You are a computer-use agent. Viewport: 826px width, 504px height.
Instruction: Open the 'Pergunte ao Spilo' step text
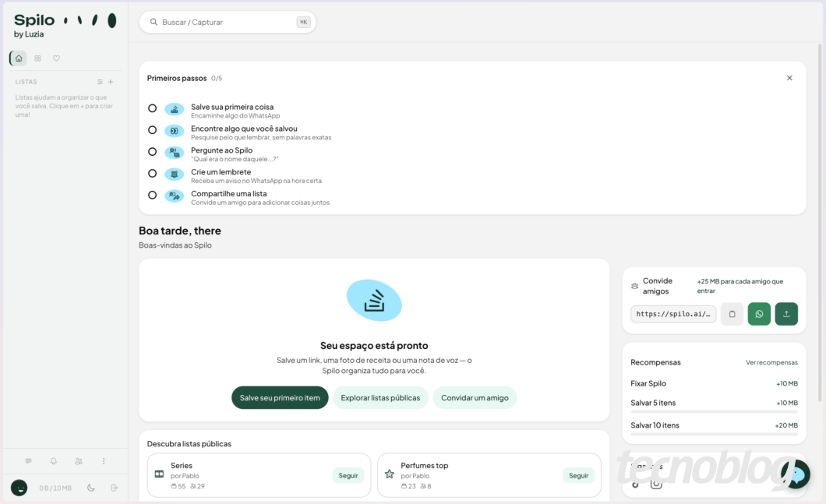click(x=222, y=150)
